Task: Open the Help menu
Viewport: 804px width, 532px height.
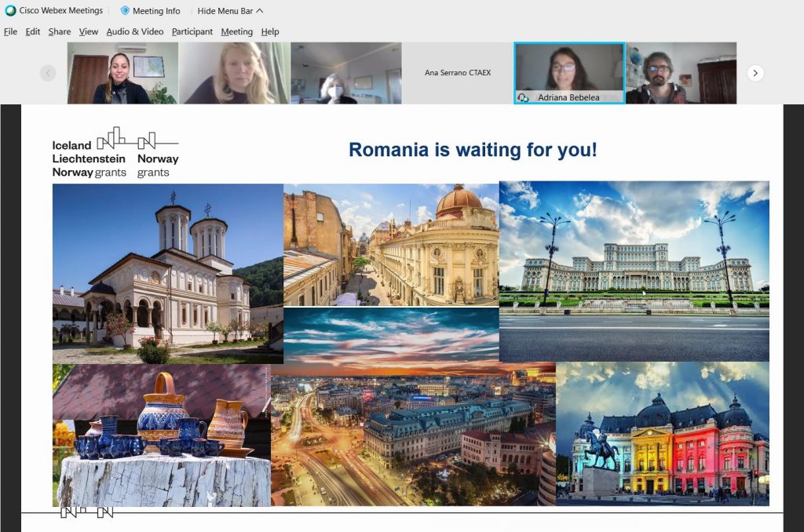Action: point(270,31)
